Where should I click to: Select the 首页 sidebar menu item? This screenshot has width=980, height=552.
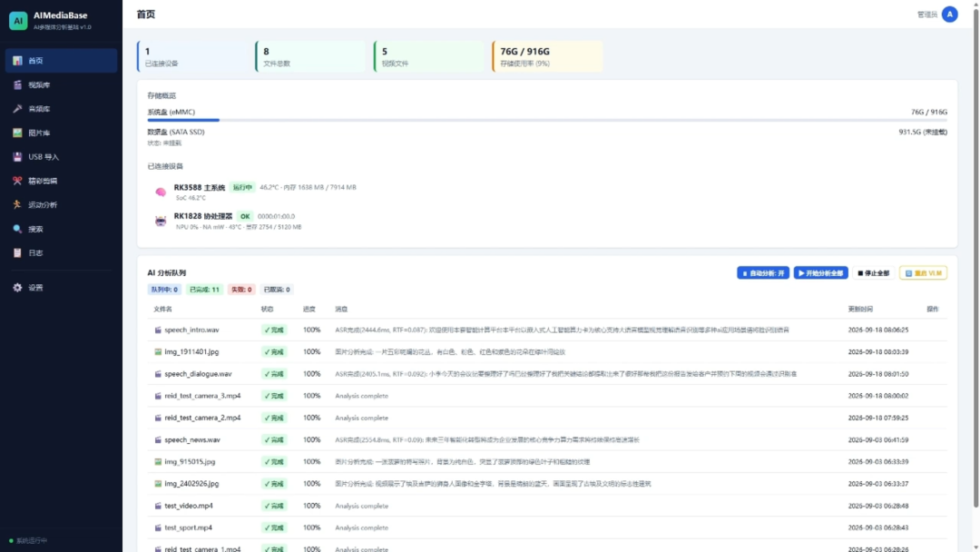click(62, 61)
